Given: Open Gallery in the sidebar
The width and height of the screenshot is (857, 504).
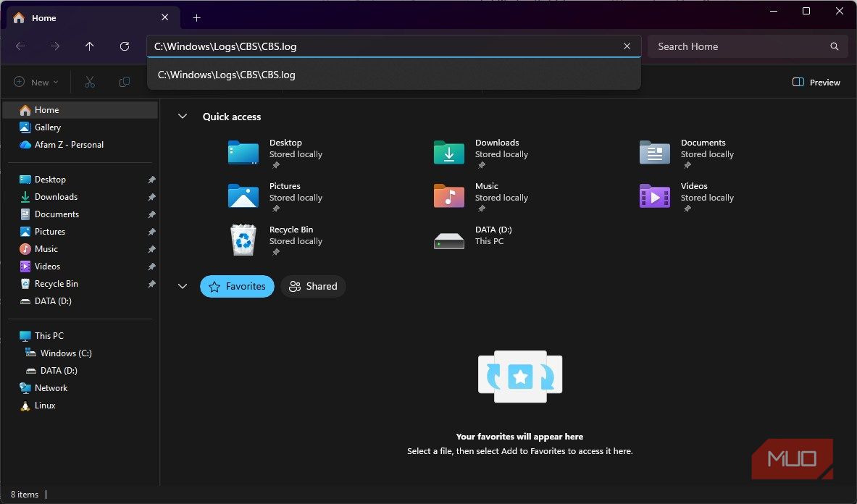Looking at the screenshot, I should pyautogui.click(x=80, y=127).
